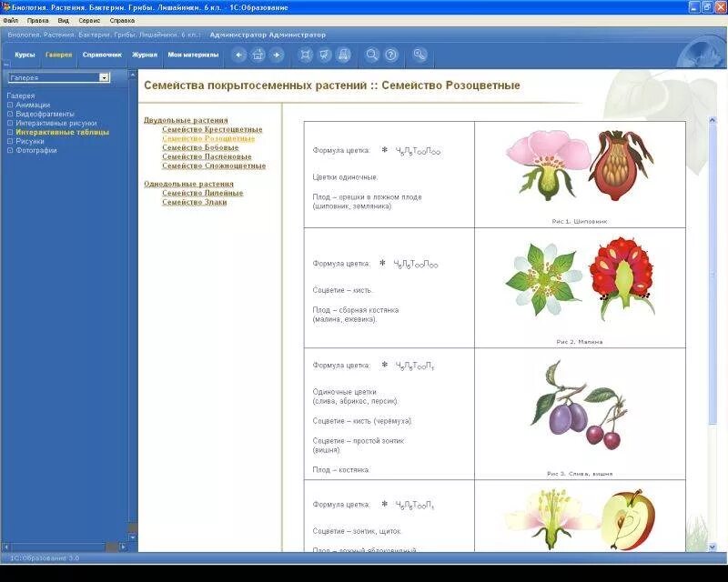Open help with the question mark icon
Screen dimensions: 728x582
point(391,55)
